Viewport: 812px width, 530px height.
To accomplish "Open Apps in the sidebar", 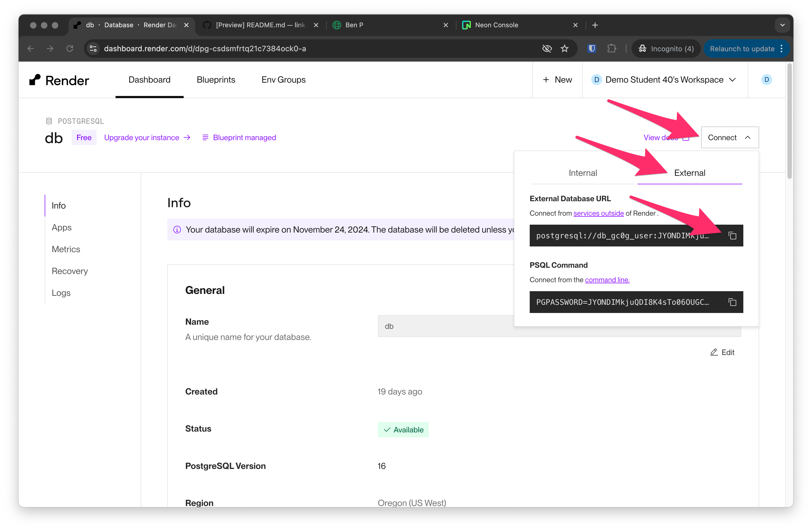I will pyautogui.click(x=61, y=227).
